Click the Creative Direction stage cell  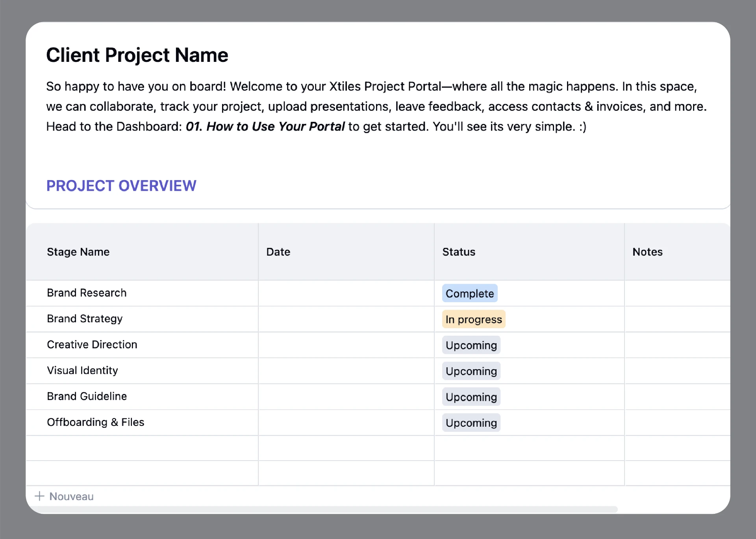click(x=142, y=345)
